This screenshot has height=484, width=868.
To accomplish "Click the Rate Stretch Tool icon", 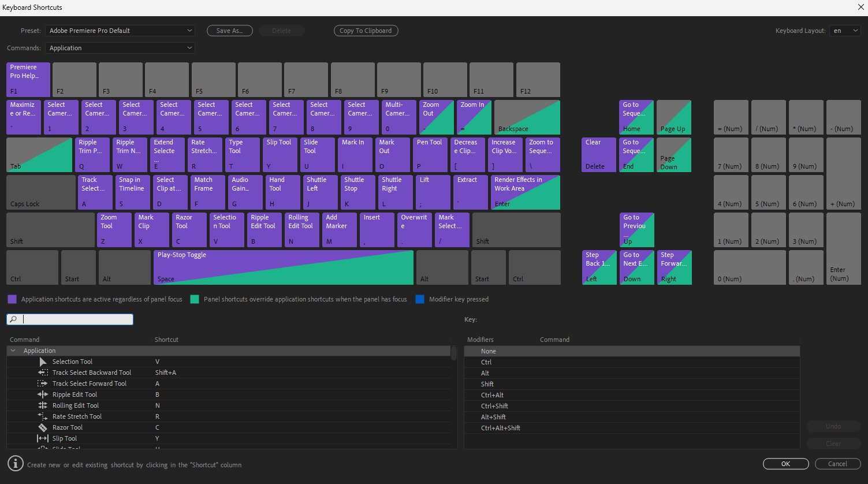I will (43, 416).
